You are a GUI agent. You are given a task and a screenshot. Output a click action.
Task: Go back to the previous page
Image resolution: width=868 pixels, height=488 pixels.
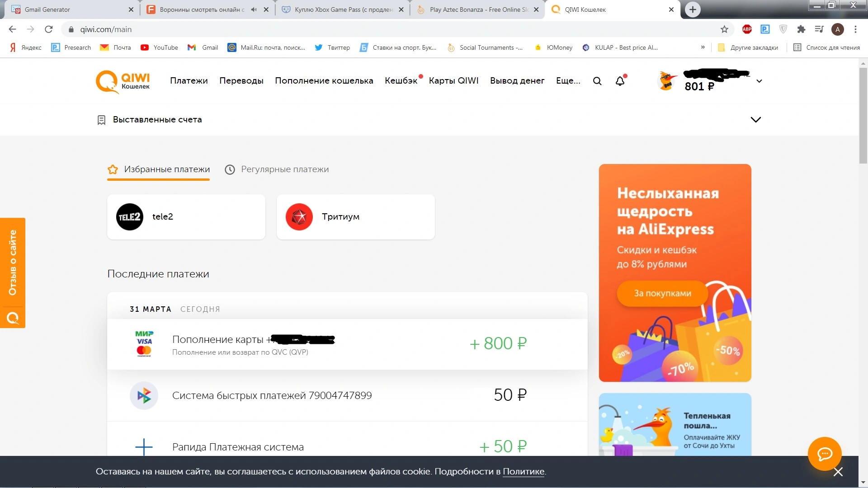[13, 29]
